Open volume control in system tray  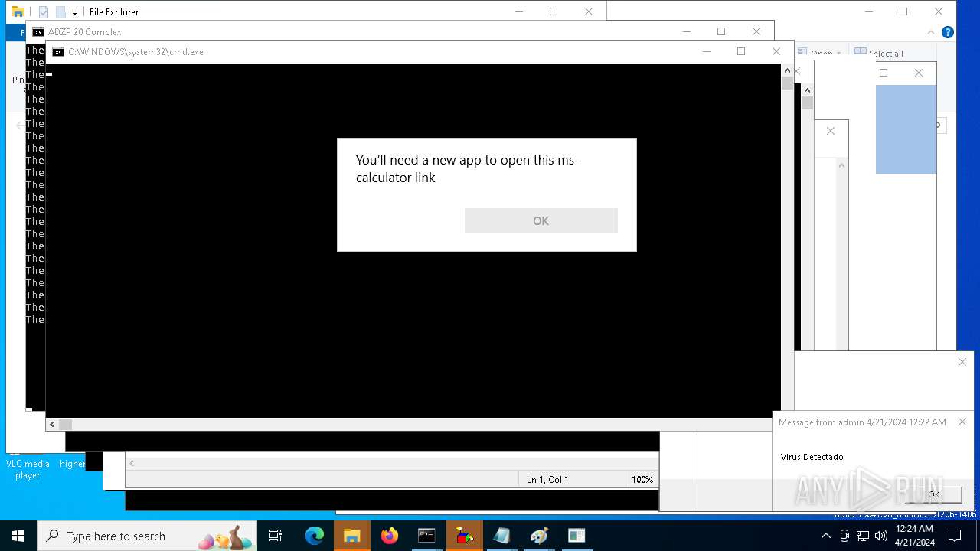(x=880, y=536)
